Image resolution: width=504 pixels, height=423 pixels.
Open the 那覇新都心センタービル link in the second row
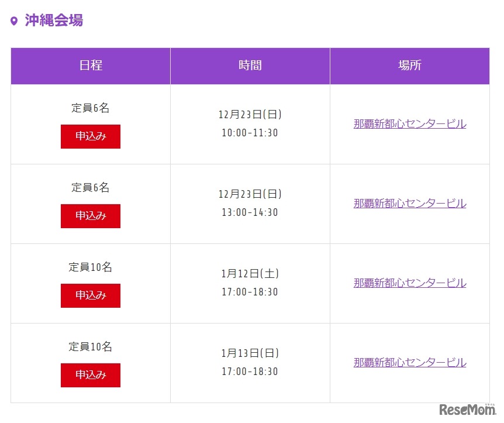[x=409, y=203]
